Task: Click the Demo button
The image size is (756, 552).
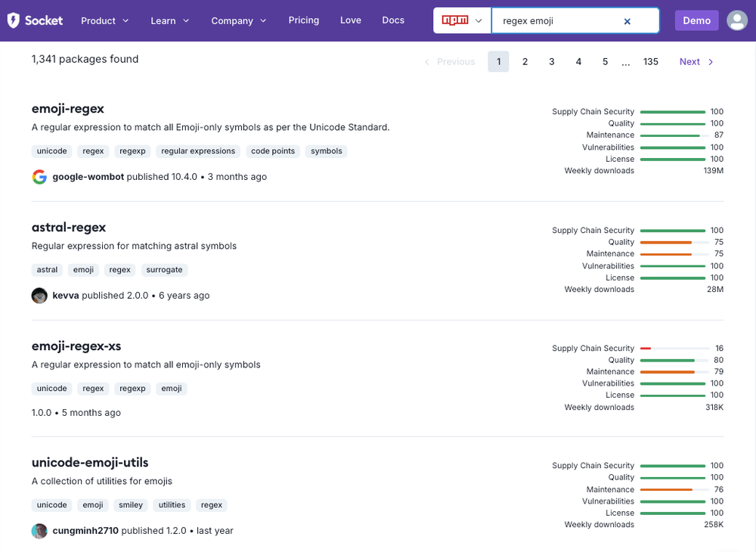Action: tap(696, 20)
